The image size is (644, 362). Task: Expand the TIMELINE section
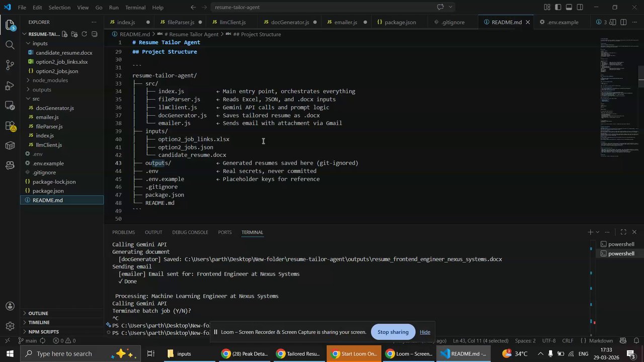point(61,322)
